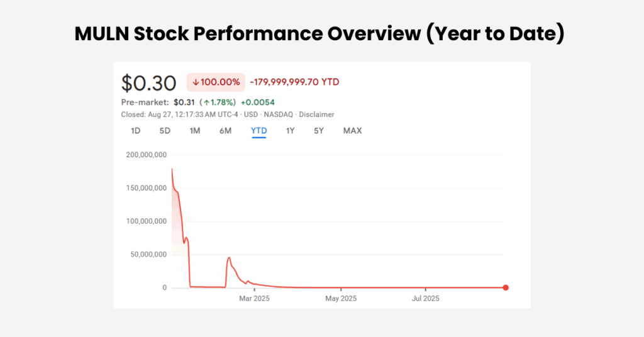
Task: Show the 5Y price range
Action: coord(319,131)
